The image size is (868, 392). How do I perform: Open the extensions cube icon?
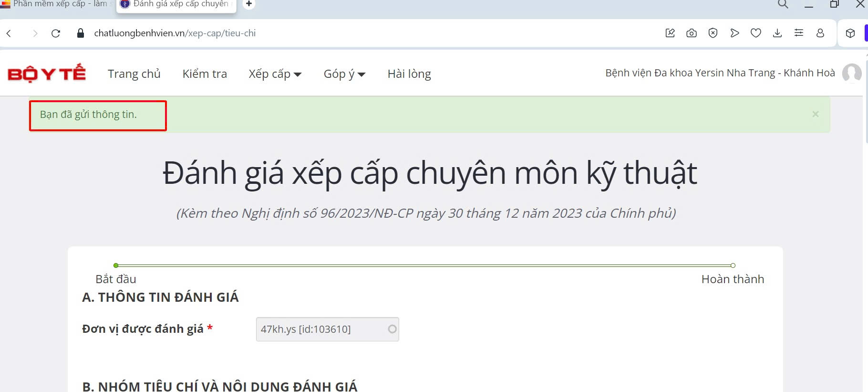click(x=850, y=33)
